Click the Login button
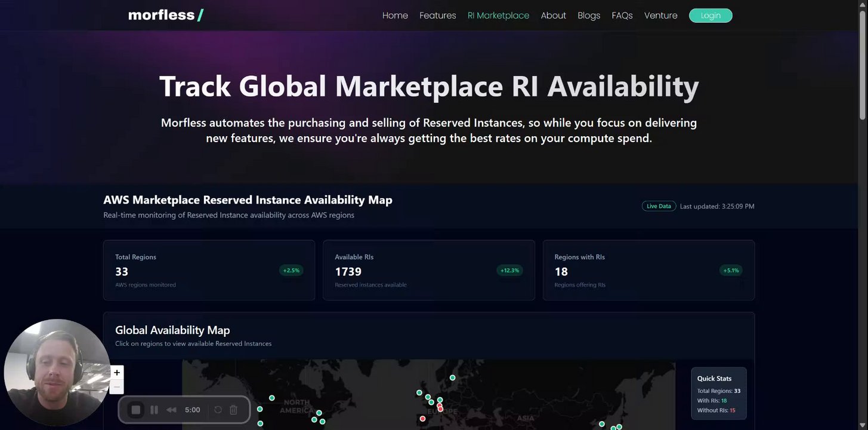Screen dimensions: 868x430 [711, 16]
